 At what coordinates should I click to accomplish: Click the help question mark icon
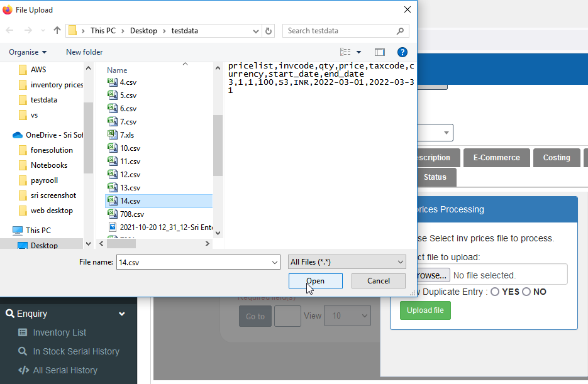(402, 52)
